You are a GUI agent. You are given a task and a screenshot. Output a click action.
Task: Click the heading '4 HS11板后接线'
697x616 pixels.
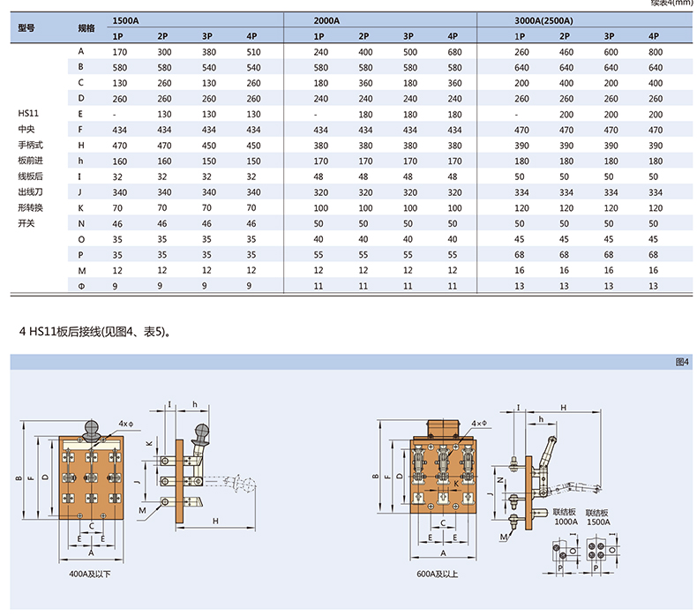click(x=94, y=332)
